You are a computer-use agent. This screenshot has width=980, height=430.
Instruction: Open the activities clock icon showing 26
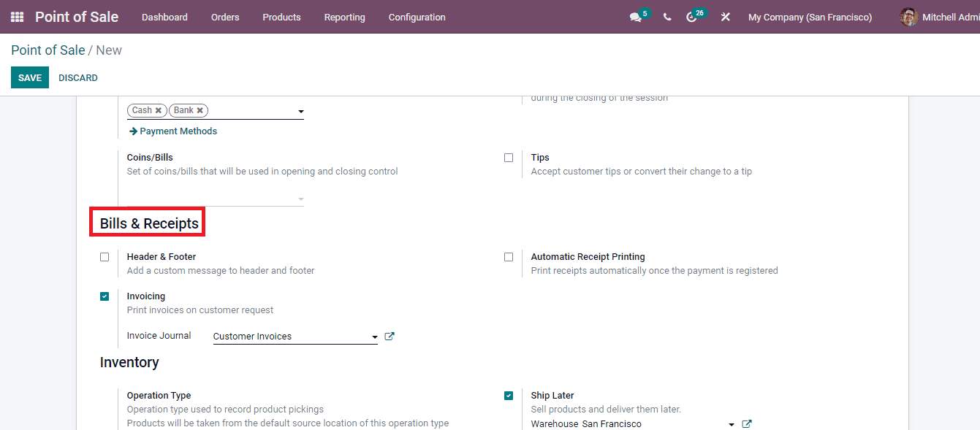[693, 17]
